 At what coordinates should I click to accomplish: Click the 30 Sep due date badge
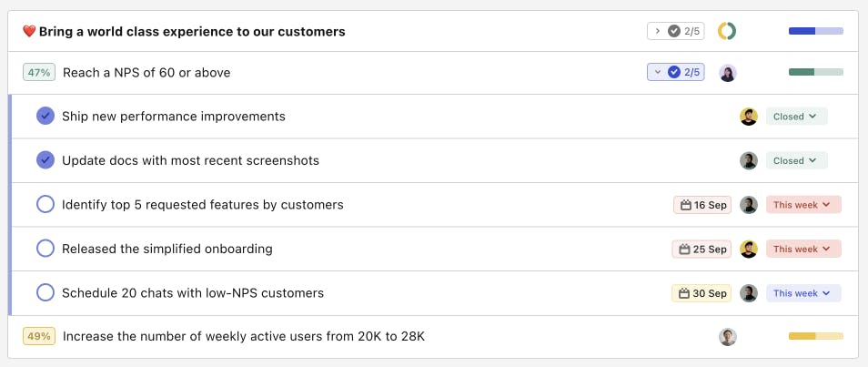point(701,293)
